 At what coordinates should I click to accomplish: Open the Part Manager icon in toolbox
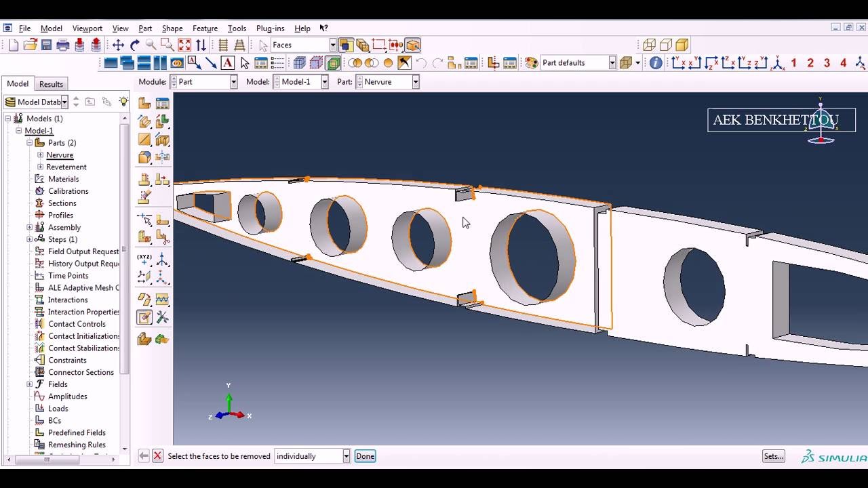tap(163, 103)
